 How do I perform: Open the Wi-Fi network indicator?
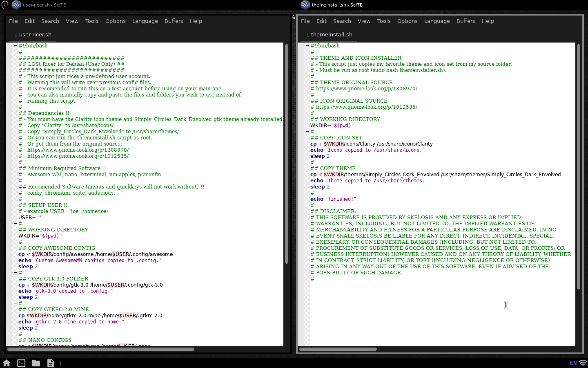click(583, 363)
